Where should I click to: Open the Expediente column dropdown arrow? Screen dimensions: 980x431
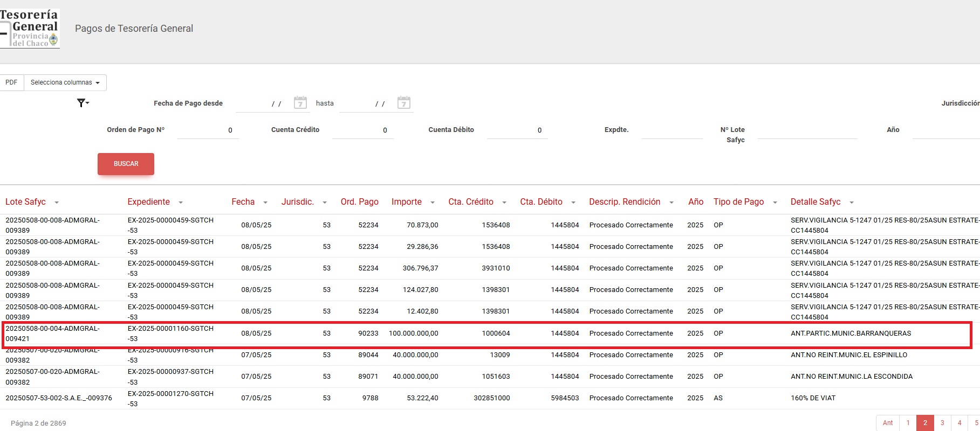click(181, 203)
